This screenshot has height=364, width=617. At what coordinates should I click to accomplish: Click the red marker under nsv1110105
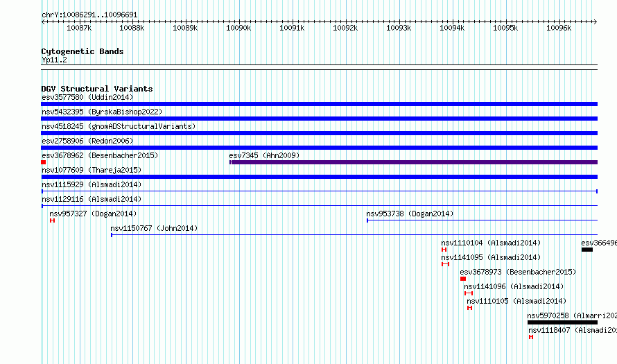coord(469,308)
